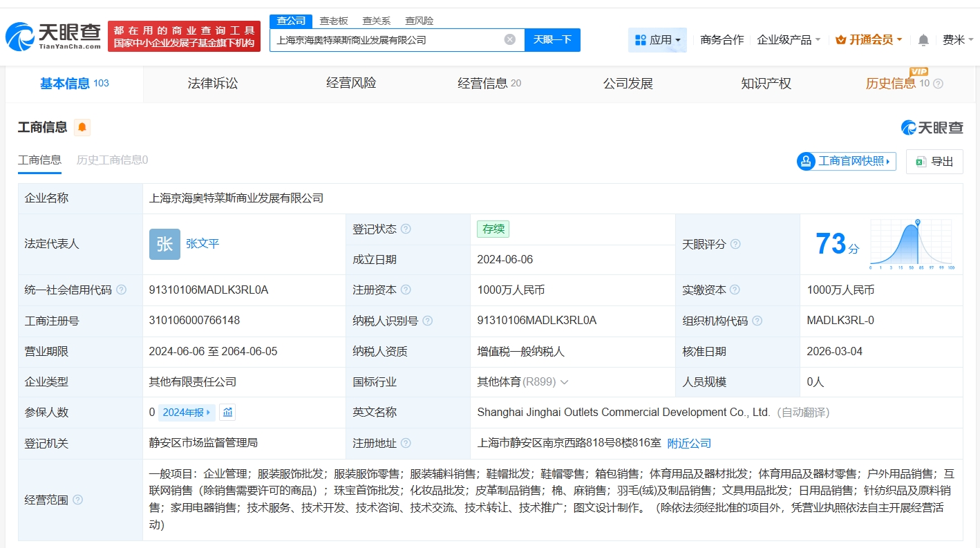Open the 应用 dropdown menu
The height and width of the screenshot is (548, 980).
[x=657, y=40]
